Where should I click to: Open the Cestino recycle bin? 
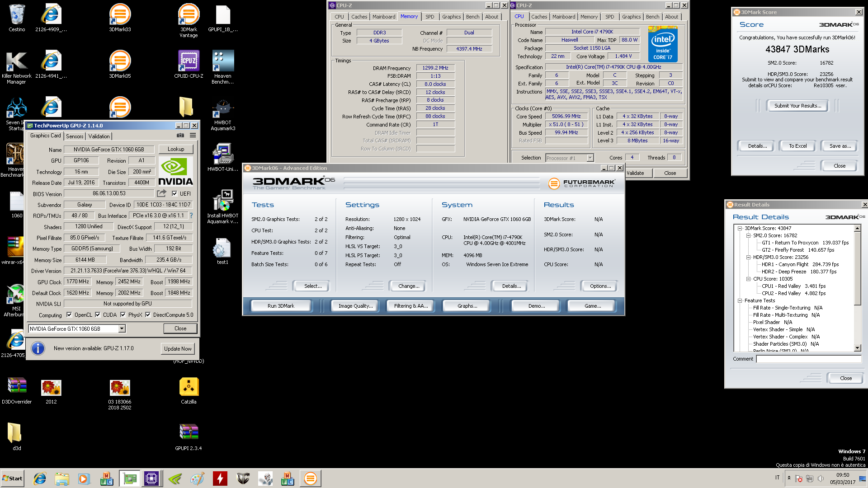pos(17,18)
